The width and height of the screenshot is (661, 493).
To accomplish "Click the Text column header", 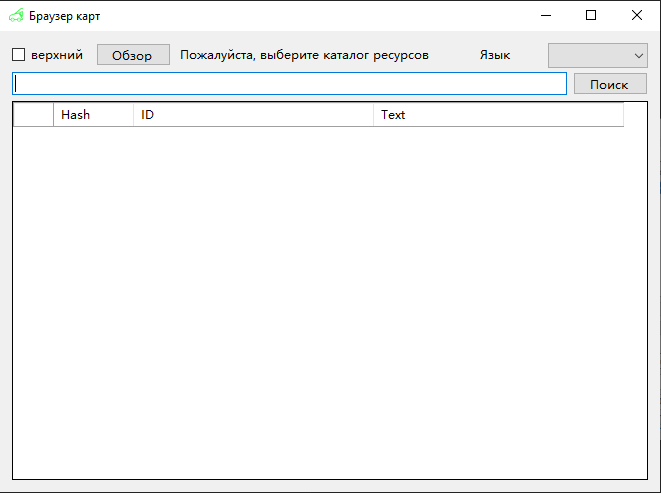I will (x=497, y=115).
